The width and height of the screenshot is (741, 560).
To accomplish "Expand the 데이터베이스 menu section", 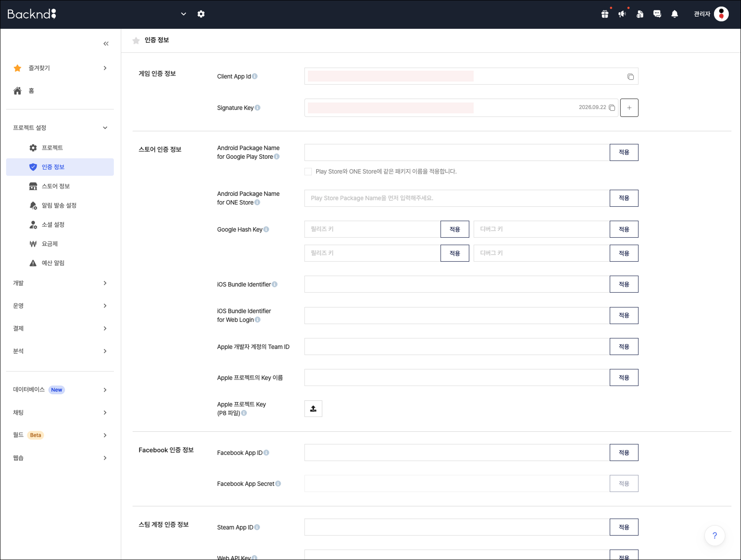I will tap(105, 390).
